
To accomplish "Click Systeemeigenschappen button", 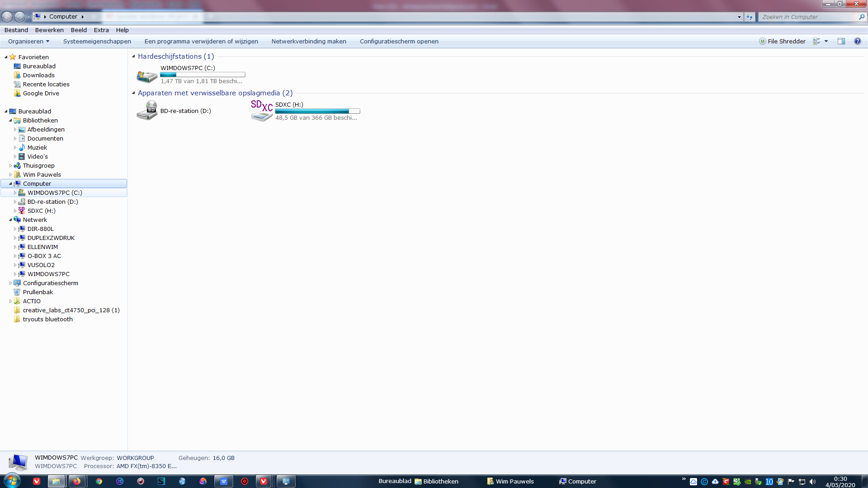I will [x=97, y=41].
